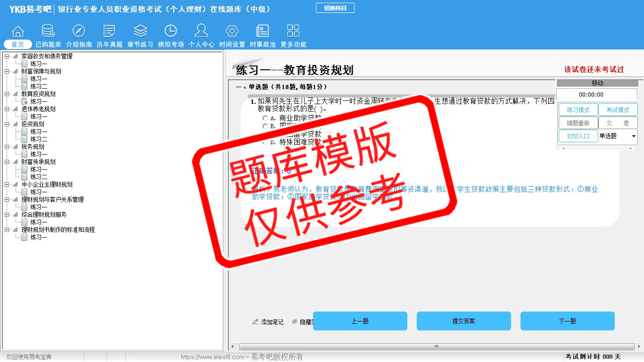The width and height of the screenshot is (644, 362).
Task: Click the red 该试卷还未考试过 notice
Action: point(594,70)
